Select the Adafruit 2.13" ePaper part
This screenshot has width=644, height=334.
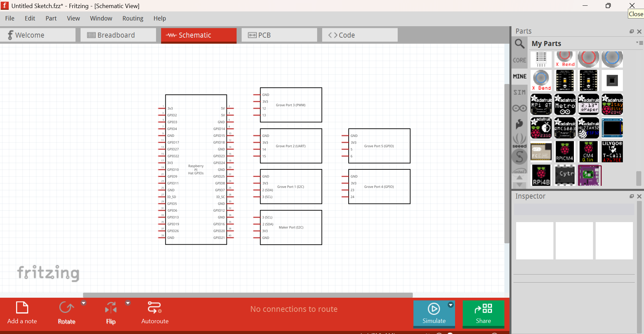coord(588,104)
